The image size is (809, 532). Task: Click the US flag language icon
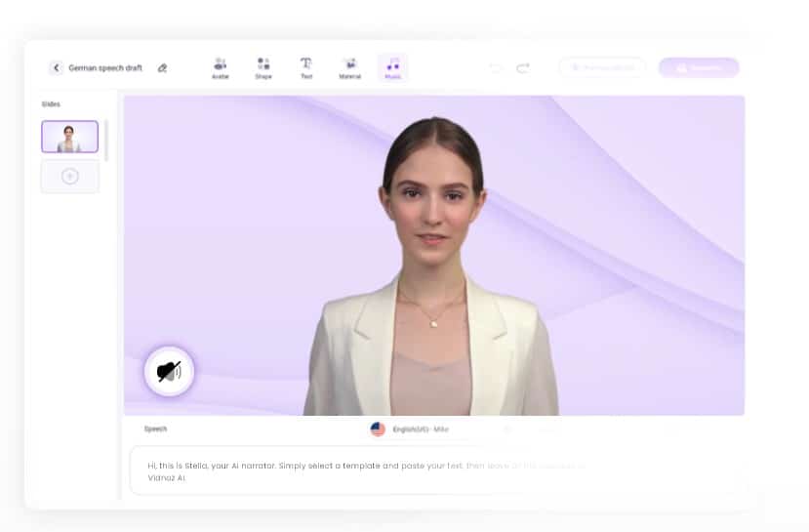tap(378, 429)
